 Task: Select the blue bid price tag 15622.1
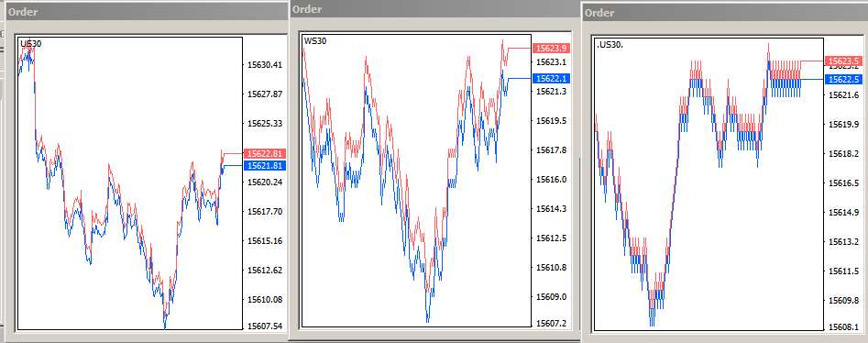(x=551, y=78)
